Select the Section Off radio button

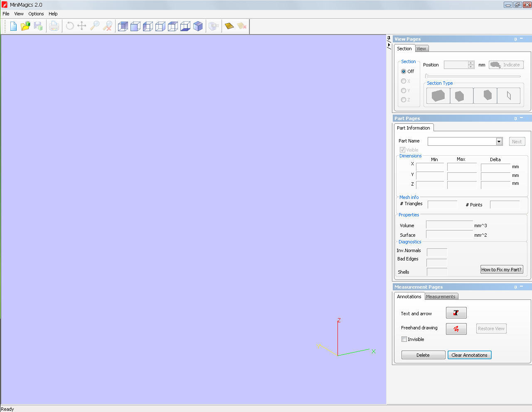click(404, 71)
